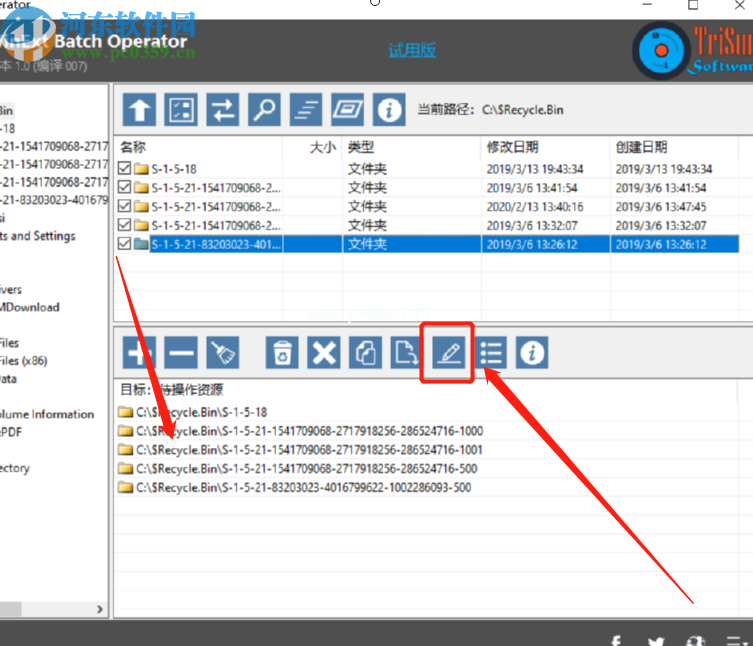753x646 pixels.
Task: Select the pencil rename tool
Action: coord(448,352)
